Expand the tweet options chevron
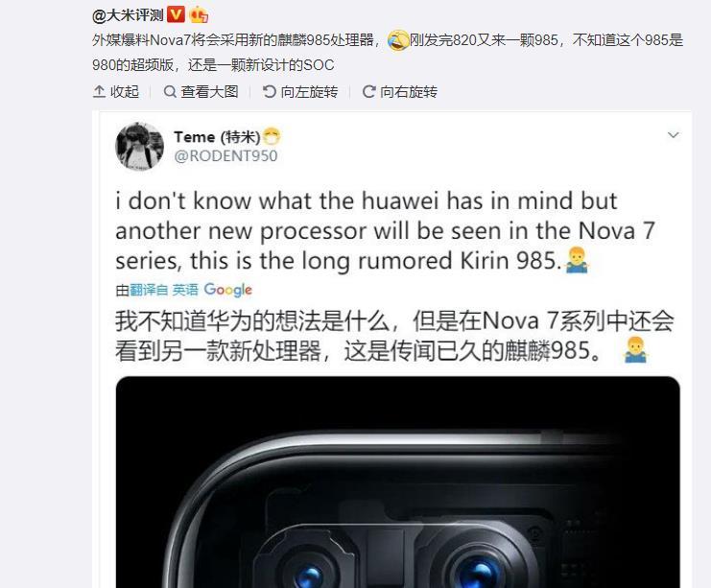 click(674, 135)
